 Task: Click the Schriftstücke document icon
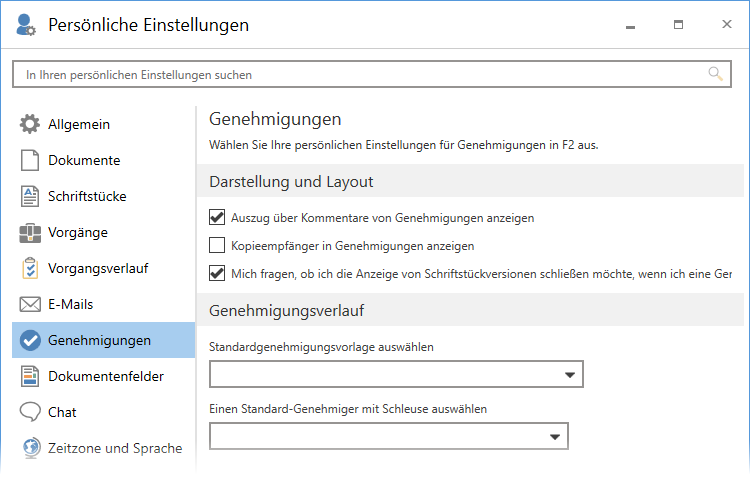point(30,196)
